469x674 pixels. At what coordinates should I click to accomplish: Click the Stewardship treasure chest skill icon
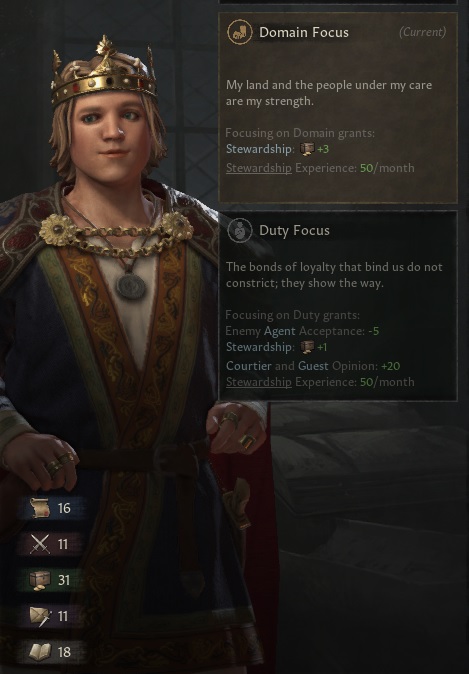coord(40,580)
